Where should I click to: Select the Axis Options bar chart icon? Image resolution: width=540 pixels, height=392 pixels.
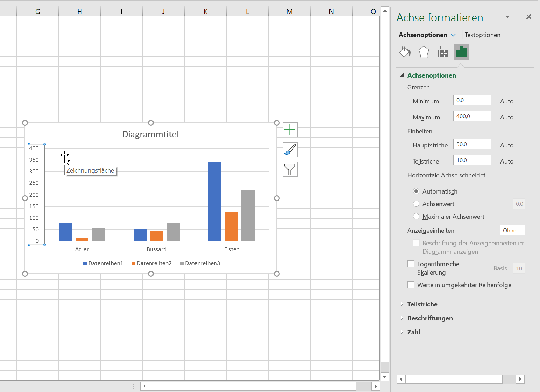(x=461, y=52)
